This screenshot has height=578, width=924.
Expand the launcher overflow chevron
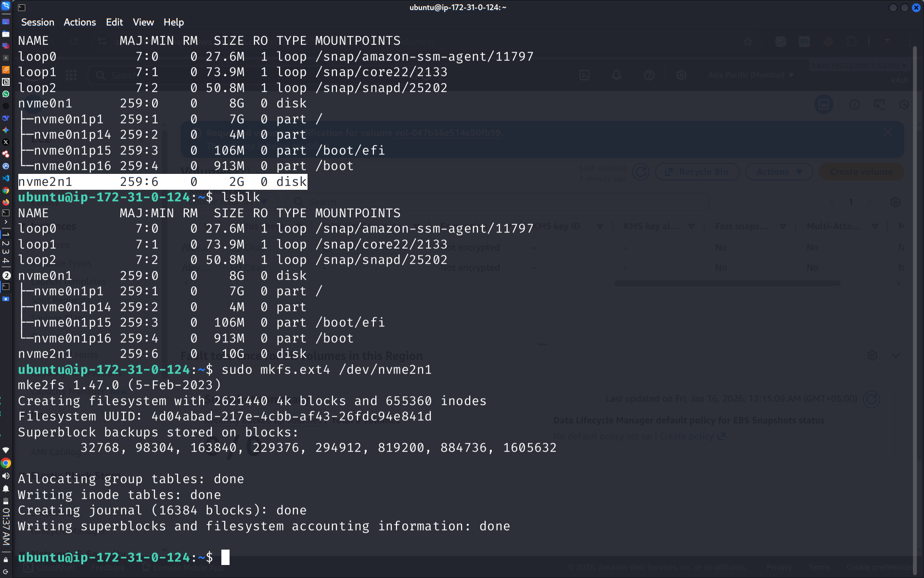pyautogui.click(x=6, y=222)
